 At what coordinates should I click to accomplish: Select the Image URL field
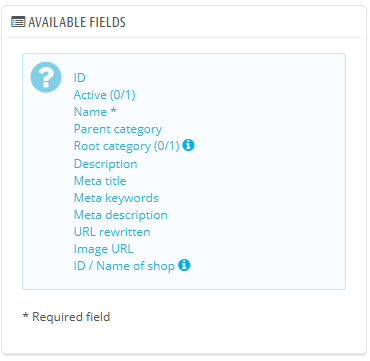pyautogui.click(x=103, y=249)
